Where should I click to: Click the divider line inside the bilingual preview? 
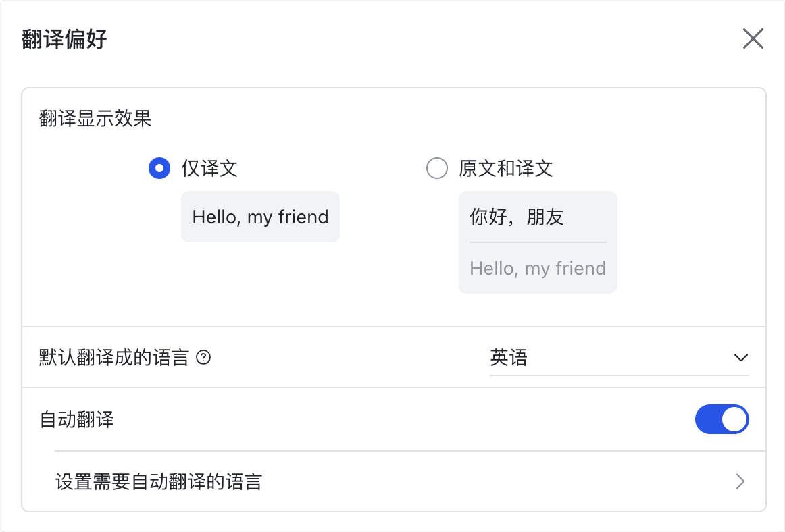pos(538,242)
